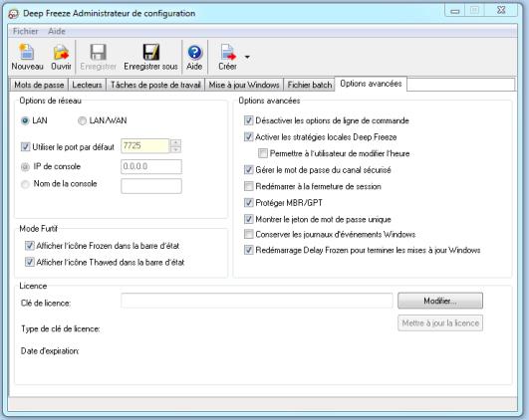529x420 pixels.
Task: Toggle Utiliser le port par défaut checkbox
Action: pos(25,146)
